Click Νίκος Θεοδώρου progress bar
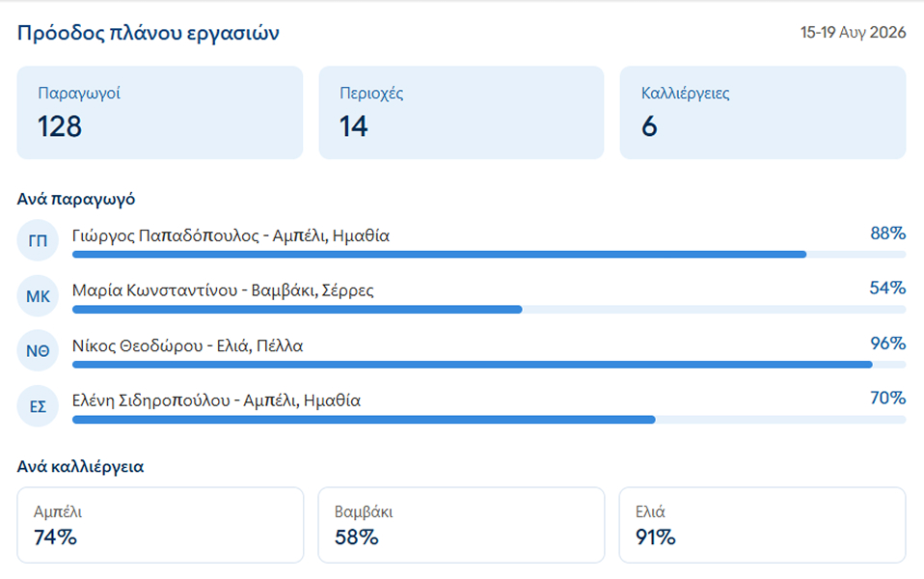924x579 pixels. (489, 365)
